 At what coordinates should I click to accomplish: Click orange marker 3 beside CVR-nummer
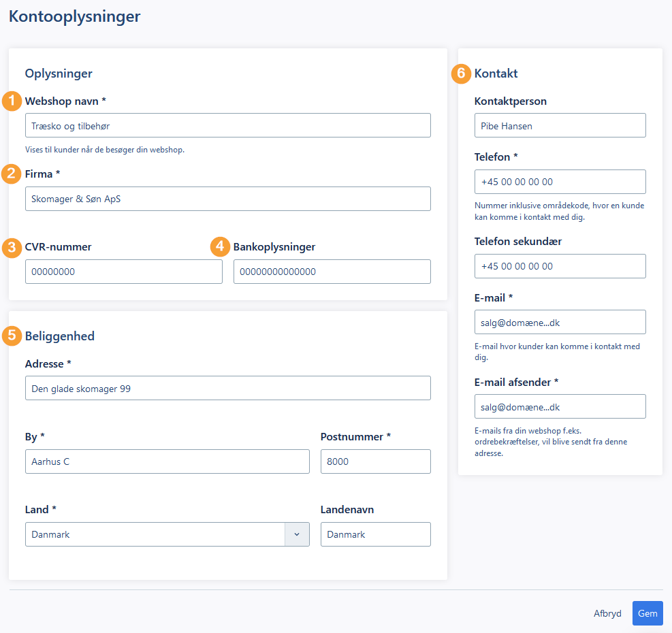[12, 248]
